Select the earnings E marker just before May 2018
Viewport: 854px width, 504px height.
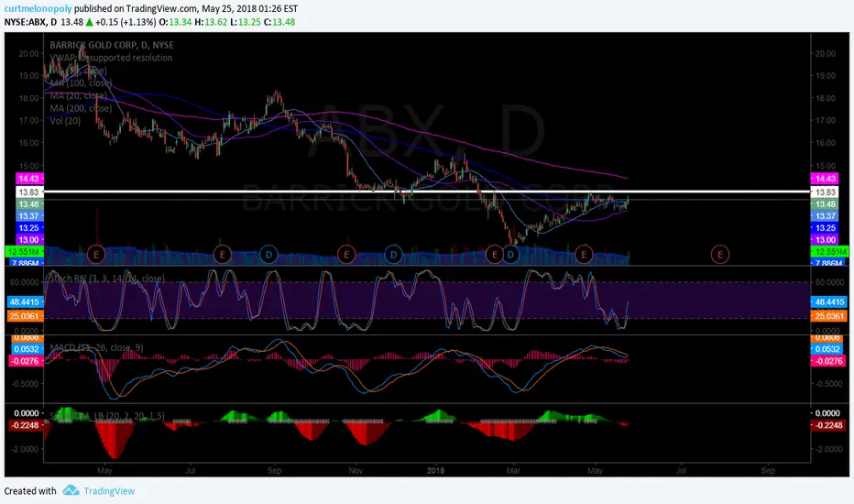point(584,254)
